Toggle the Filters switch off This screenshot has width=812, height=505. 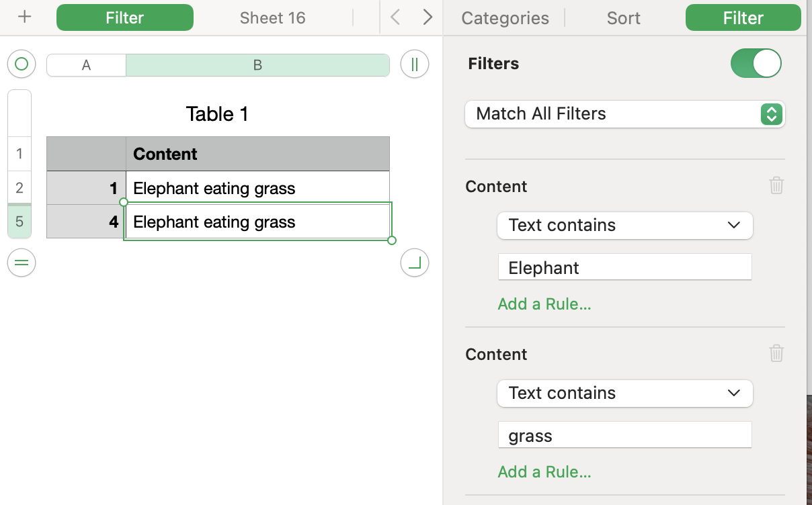756,64
